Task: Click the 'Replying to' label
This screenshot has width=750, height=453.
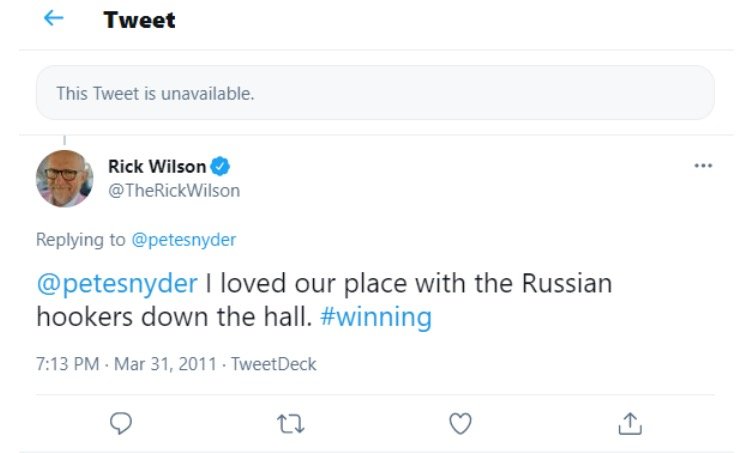Action: click(x=81, y=240)
